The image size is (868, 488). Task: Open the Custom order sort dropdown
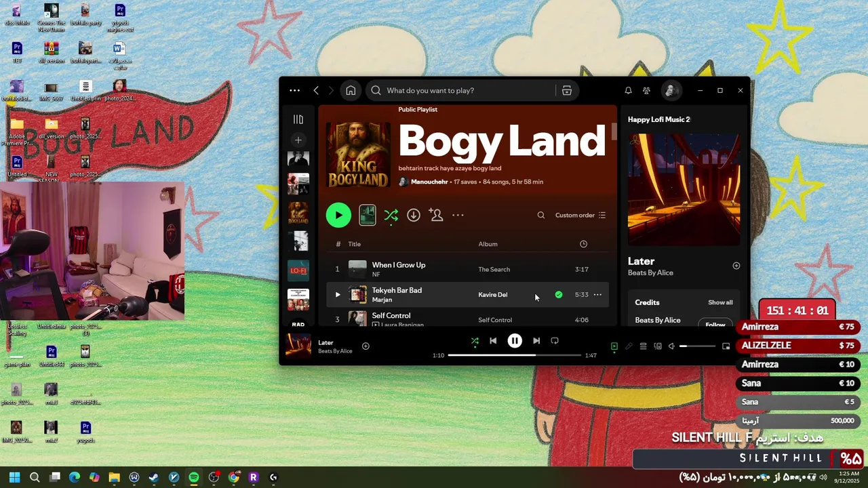pyautogui.click(x=580, y=215)
